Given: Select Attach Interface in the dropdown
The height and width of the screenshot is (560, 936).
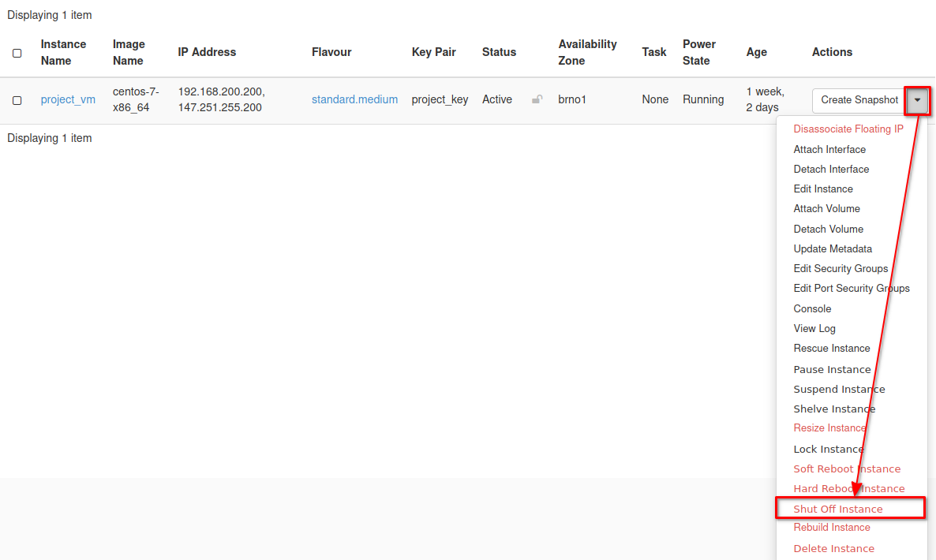Looking at the screenshot, I should click(x=829, y=149).
